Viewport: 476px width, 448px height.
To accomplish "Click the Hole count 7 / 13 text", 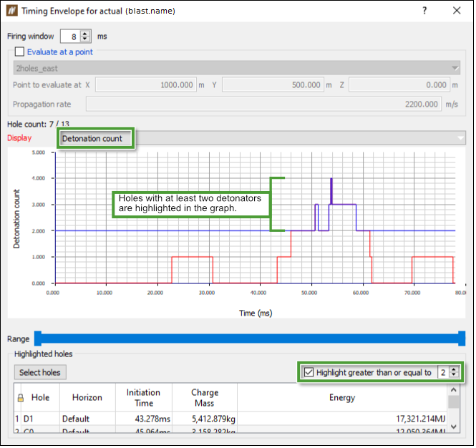I will click(x=38, y=124).
